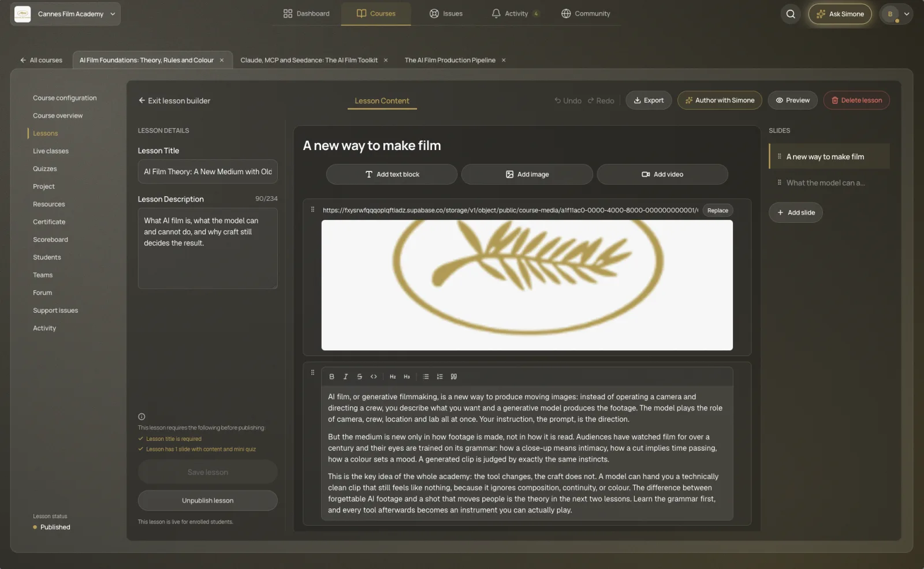Switch to The AI Film Production Pipeline tab

click(450, 60)
